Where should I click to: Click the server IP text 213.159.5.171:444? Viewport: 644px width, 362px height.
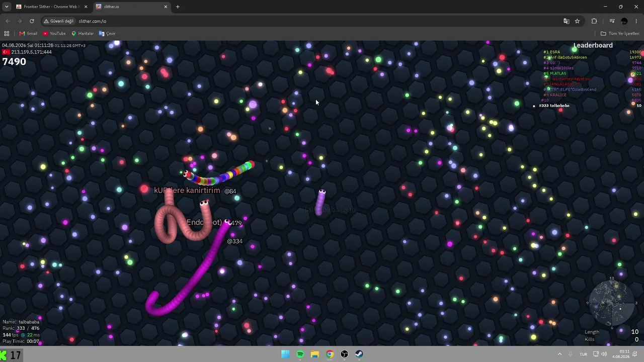pos(32,52)
